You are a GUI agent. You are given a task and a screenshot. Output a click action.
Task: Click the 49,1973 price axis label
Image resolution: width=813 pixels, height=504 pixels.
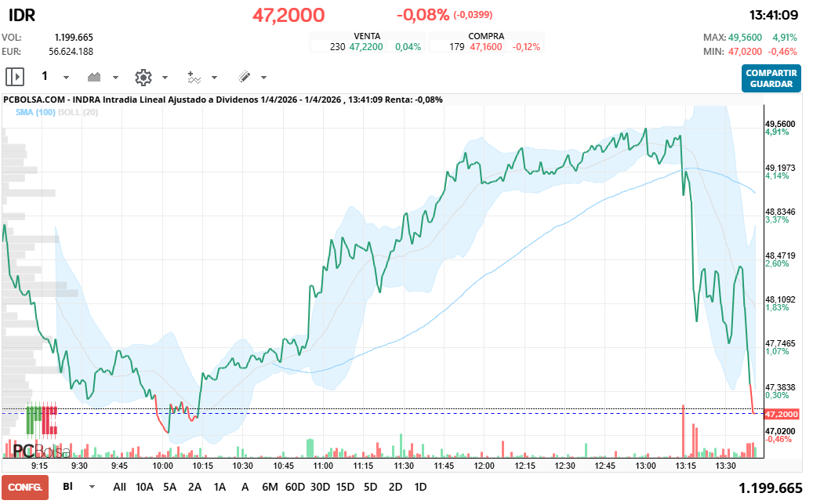pos(780,168)
